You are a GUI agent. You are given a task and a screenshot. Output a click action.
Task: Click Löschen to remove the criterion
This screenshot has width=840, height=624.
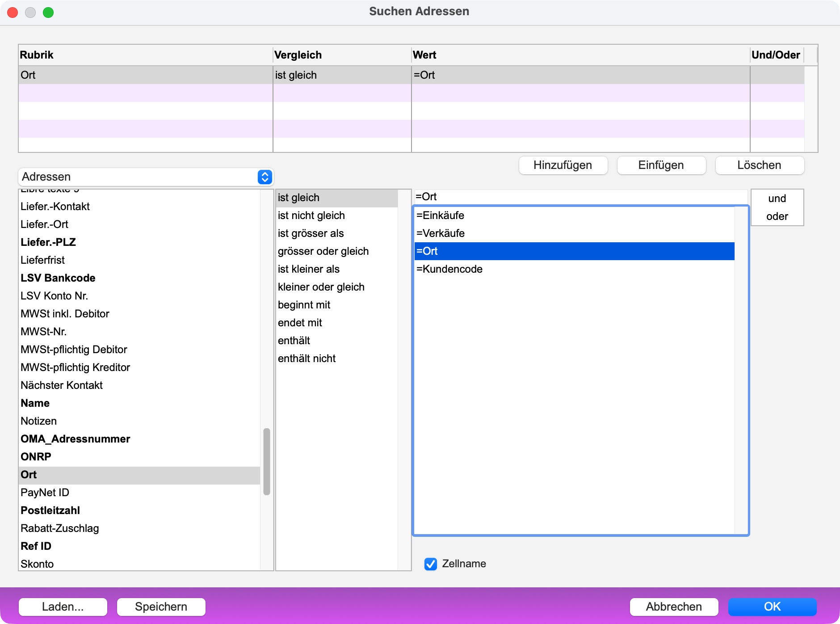click(x=759, y=165)
